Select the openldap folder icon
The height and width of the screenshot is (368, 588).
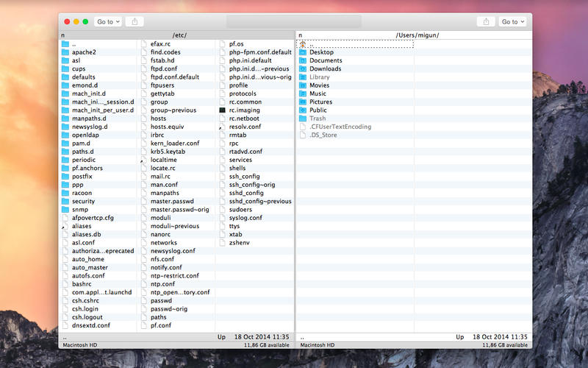click(x=65, y=135)
